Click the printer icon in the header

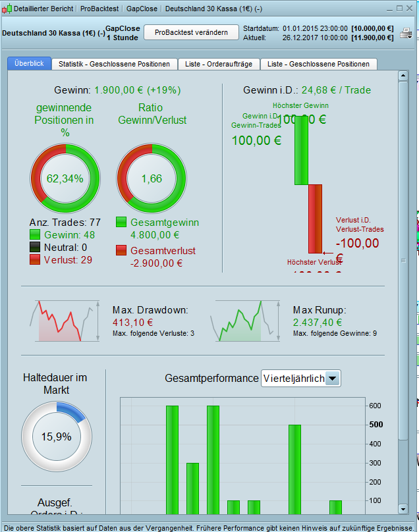[x=406, y=33]
